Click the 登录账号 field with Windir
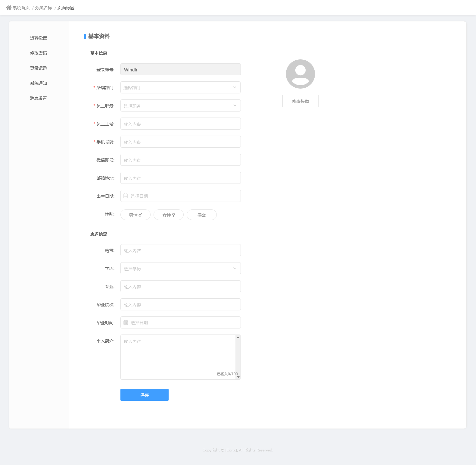The image size is (476, 465). pos(181,69)
